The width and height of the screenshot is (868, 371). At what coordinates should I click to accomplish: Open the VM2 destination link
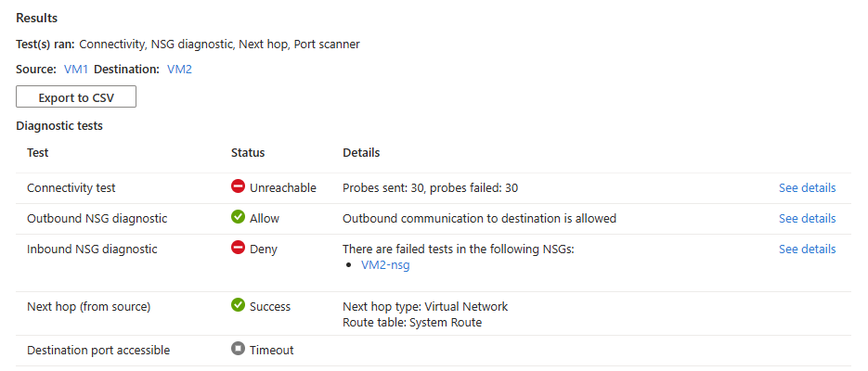[x=179, y=69]
